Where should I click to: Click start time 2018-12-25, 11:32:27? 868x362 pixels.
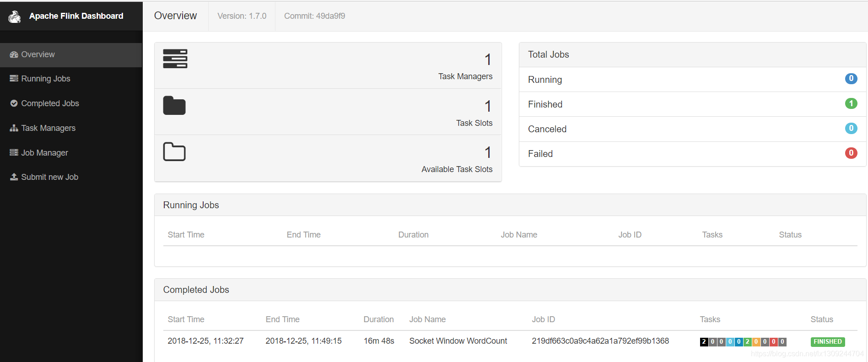click(205, 341)
